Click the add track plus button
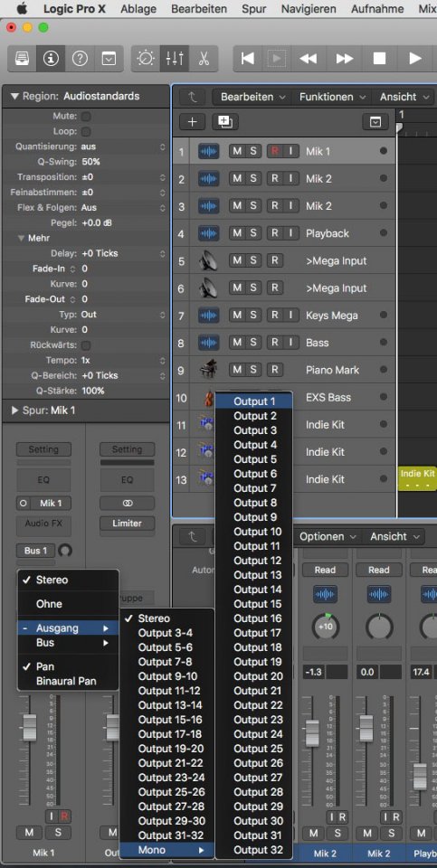This screenshot has width=437, height=868. (192, 122)
